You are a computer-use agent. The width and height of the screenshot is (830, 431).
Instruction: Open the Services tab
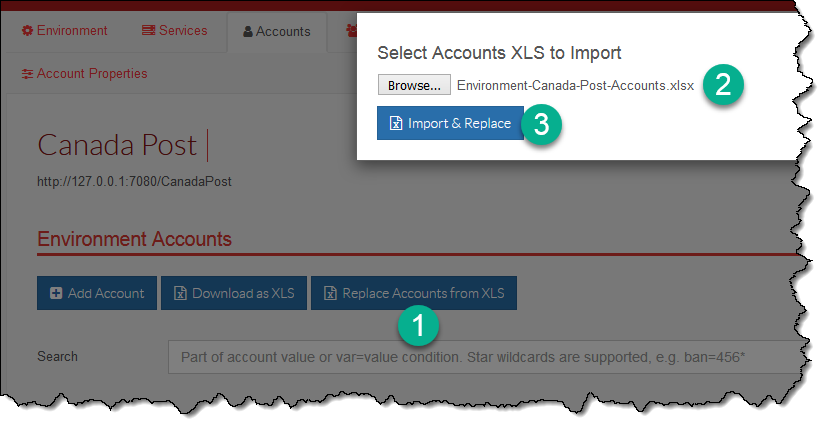[x=175, y=31]
